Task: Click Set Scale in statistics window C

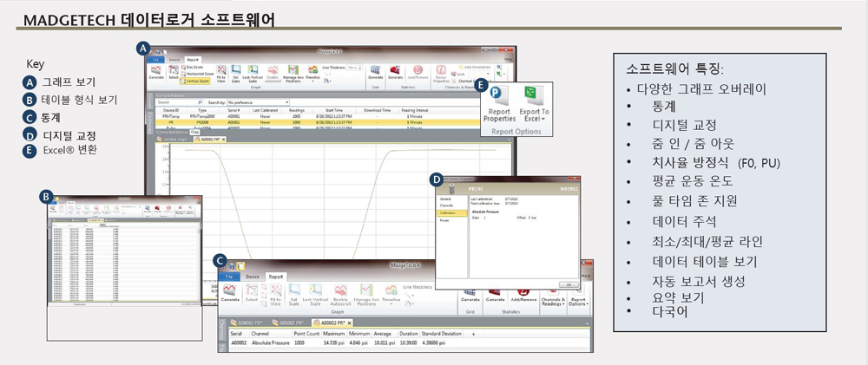Action: point(294,294)
